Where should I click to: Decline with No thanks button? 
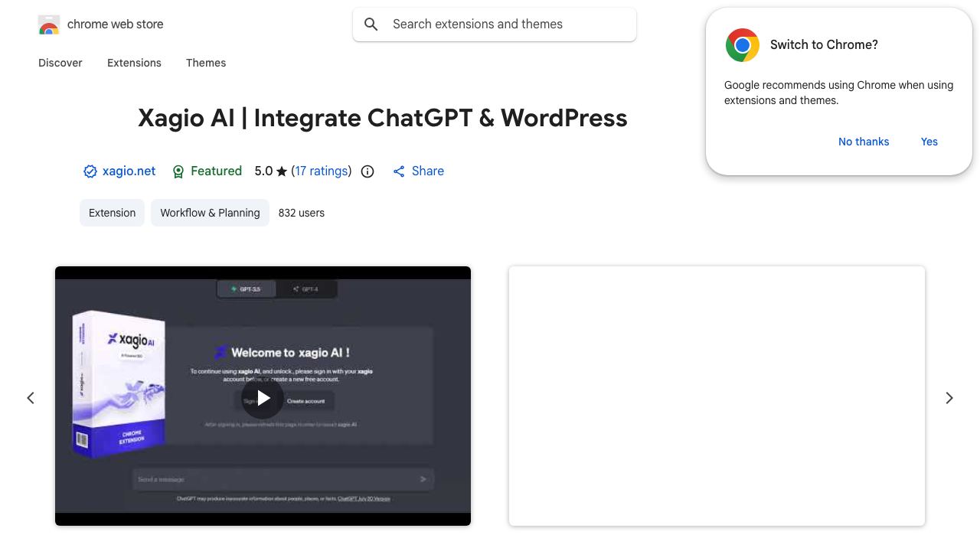(x=864, y=142)
